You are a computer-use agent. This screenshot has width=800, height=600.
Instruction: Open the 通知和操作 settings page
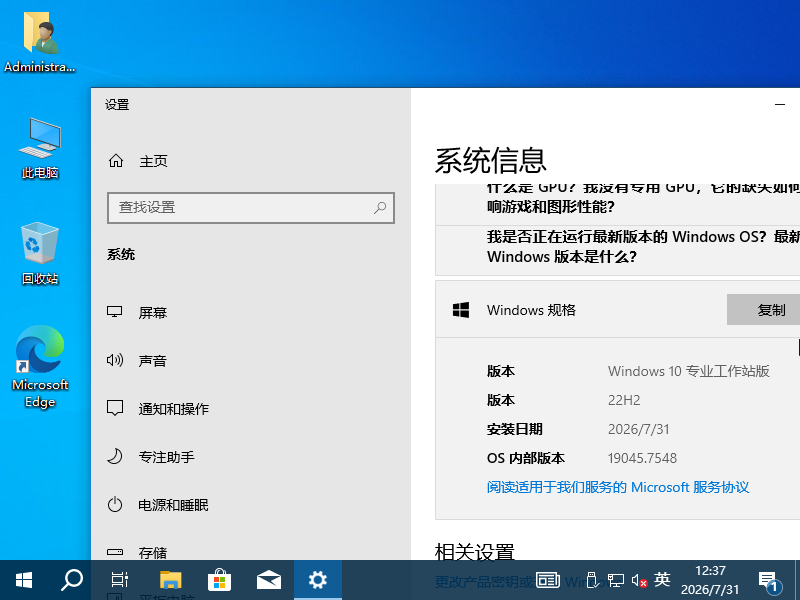tap(251, 409)
